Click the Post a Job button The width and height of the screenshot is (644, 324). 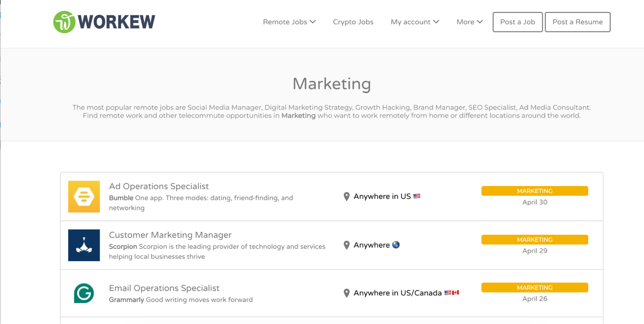[518, 22]
